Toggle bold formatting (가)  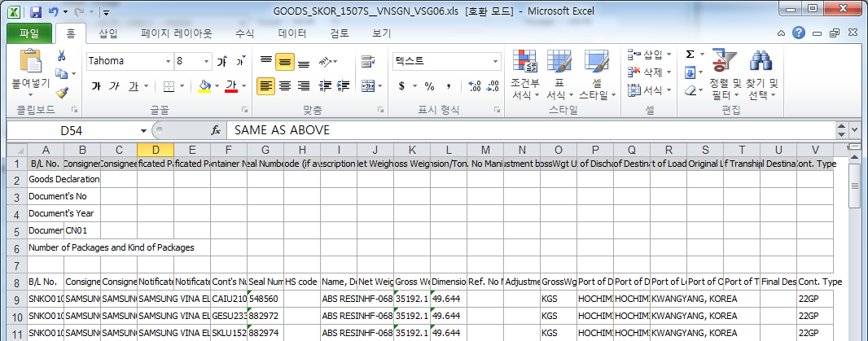(96, 86)
